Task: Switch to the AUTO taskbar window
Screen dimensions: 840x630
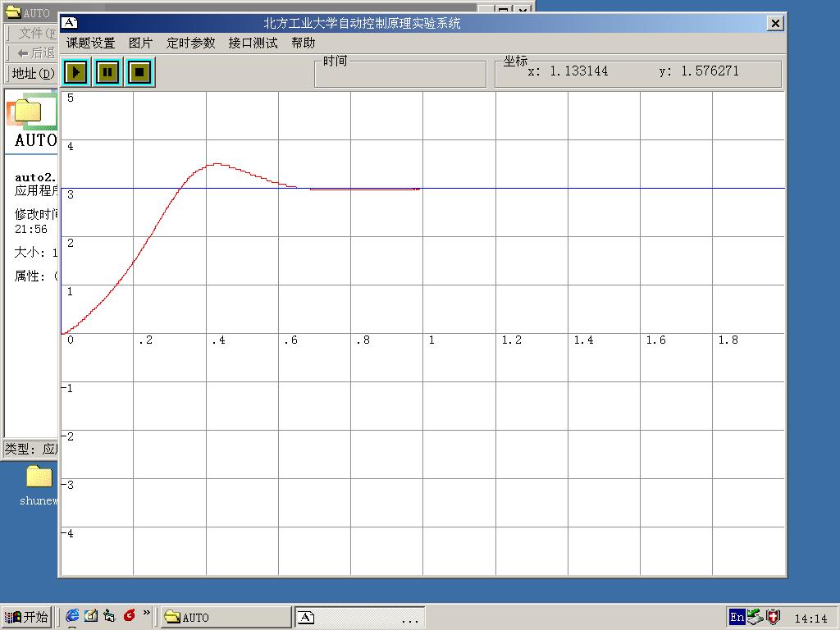Action: click(x=226, y=617)
